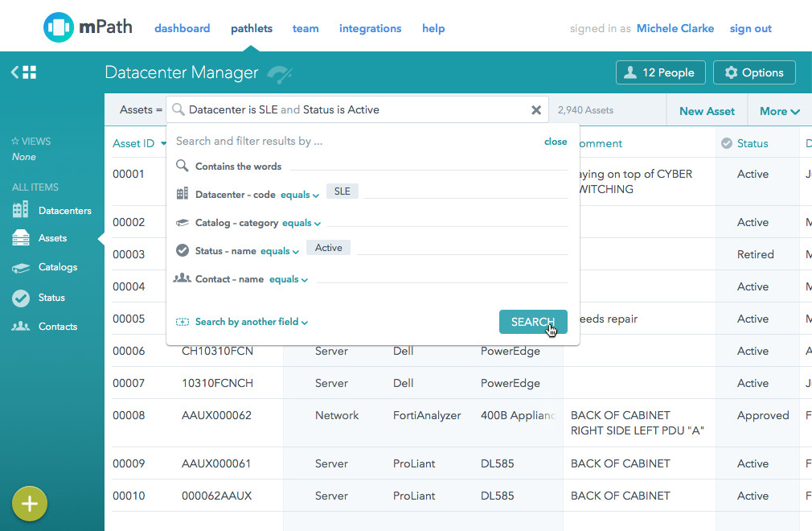Select Status checkmark item in sidebar
Screen dimensions: 812x531
click(51, 298)
